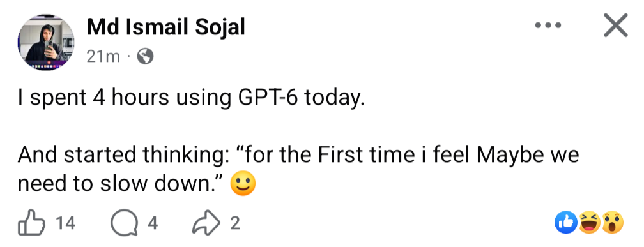Screen dimensions: 644x247
Task: Like the post with thumbs-up icon
Action: [31, 223]
